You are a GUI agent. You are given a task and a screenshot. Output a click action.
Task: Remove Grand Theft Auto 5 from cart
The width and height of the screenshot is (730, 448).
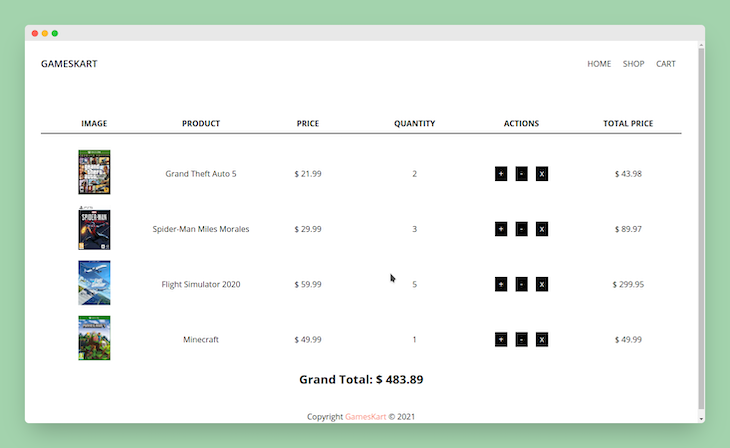pyautogui.click(x=541, y=174)
